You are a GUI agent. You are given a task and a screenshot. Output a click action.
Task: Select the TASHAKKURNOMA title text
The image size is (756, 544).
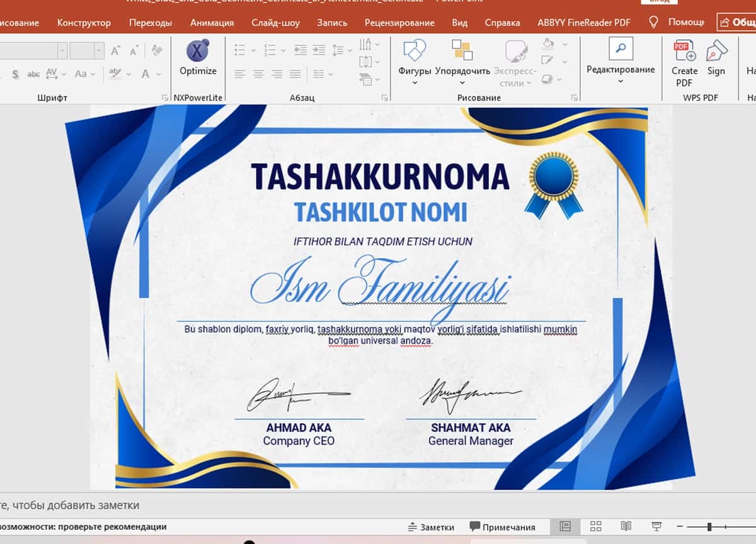(380, 177)
